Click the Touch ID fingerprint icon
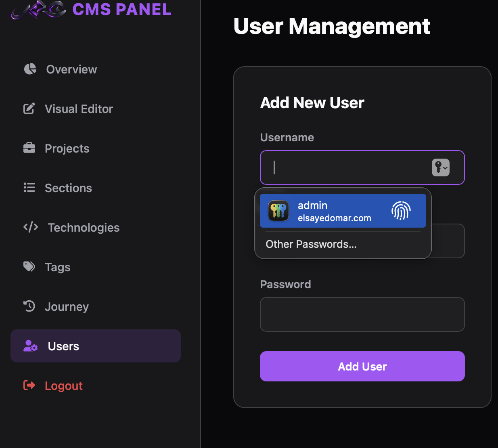Screen dimensions: 498x448 click(x=401, y=211)
